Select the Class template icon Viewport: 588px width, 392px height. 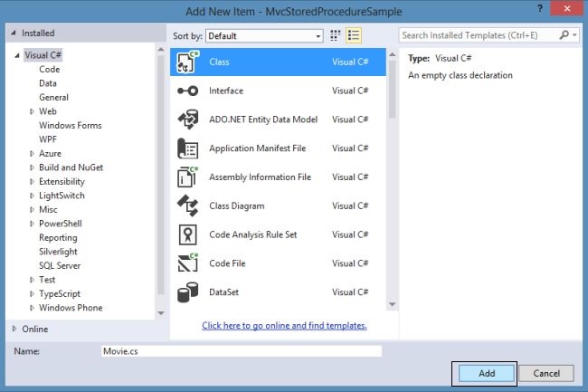point(187,62)
